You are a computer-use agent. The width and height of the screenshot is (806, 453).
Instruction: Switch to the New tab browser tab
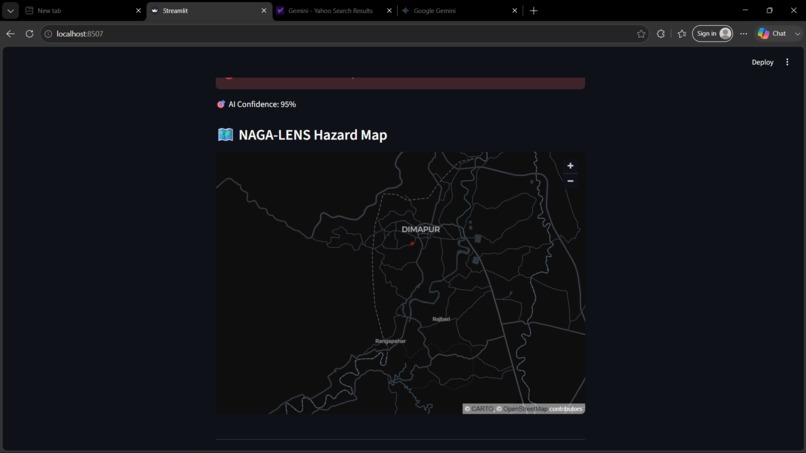click(x=82, y=10)
